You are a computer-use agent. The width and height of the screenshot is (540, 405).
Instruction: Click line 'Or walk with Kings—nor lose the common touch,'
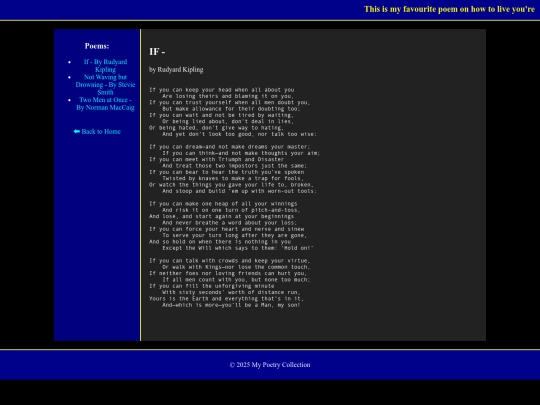point(236,267)
